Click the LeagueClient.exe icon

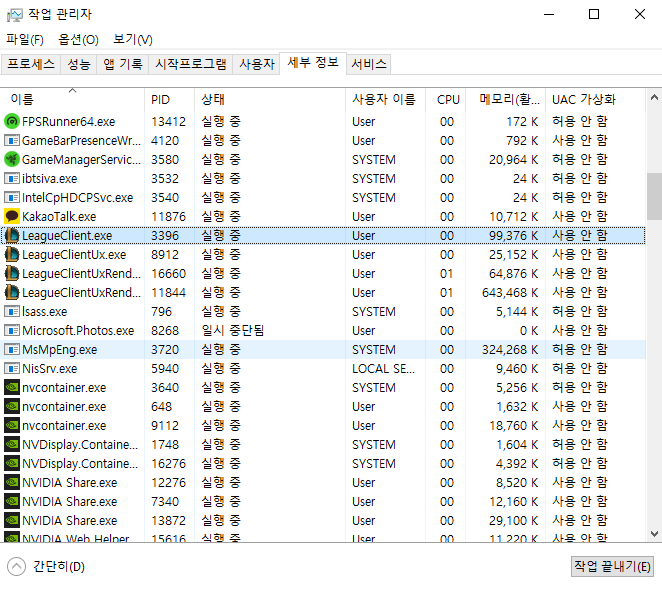point(12,236)
